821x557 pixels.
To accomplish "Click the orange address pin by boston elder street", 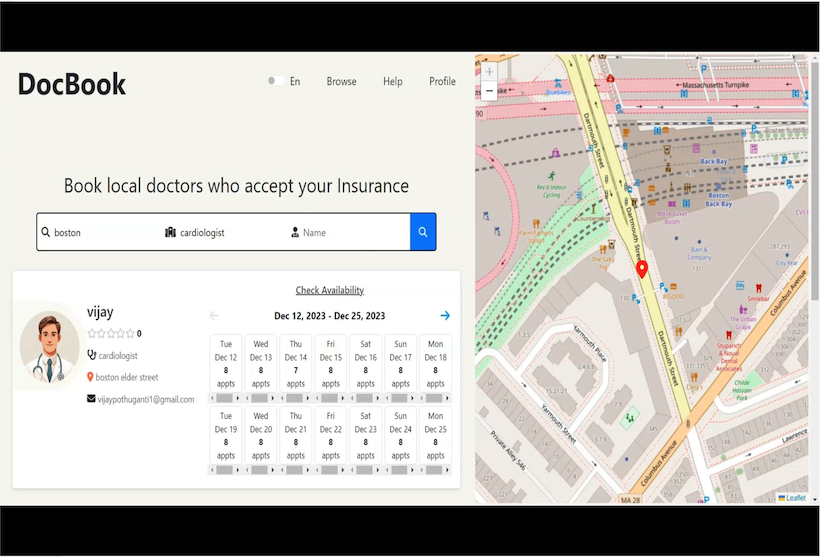I will click(90, 377).
